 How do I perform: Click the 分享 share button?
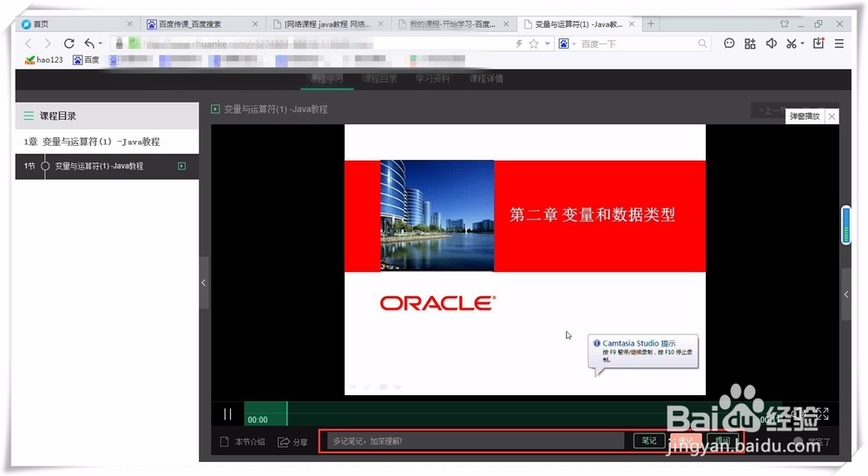293,441
